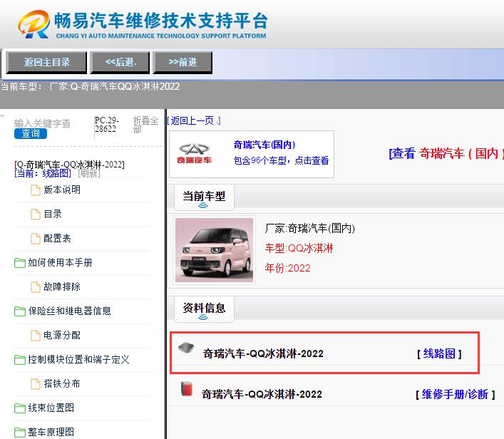Open the 线路图 link for QQ冰淇淋
The height and width of the screenshot is (439, 504).
tap(439, 353)
